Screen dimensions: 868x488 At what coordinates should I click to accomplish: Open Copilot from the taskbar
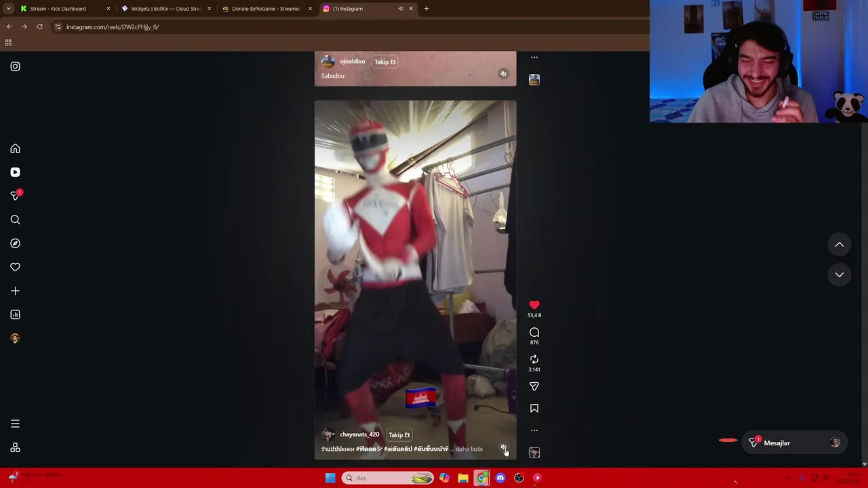coord(444,478)
